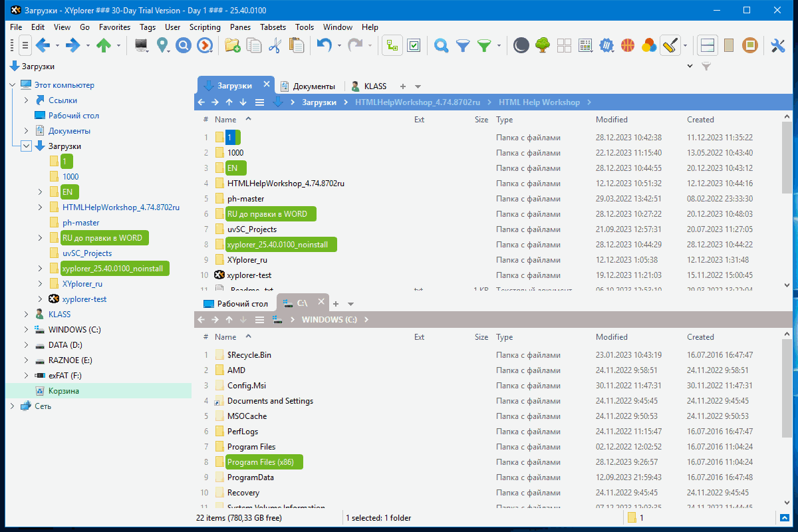Collapse the Загрузки folder in tree

click(x=26, y=146)
